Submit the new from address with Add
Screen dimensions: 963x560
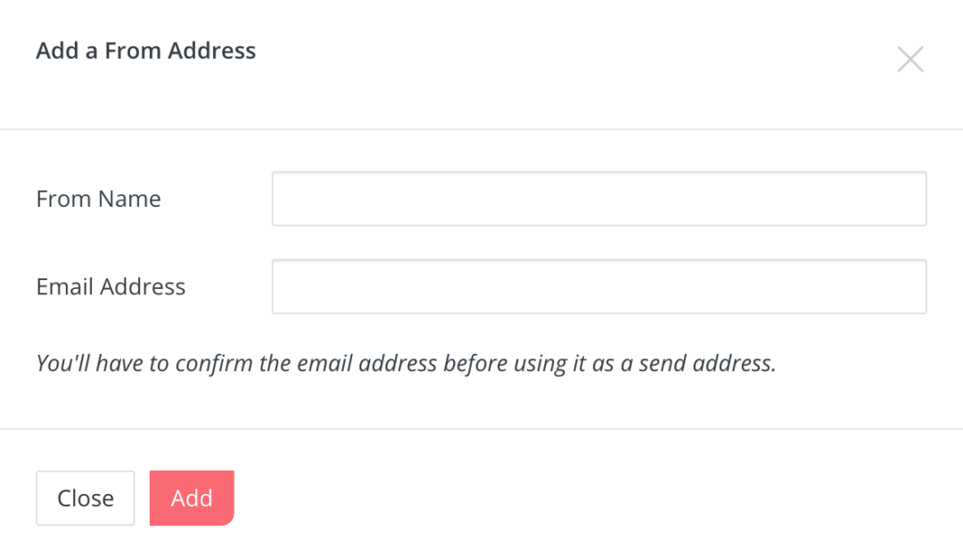coord(192,498)
